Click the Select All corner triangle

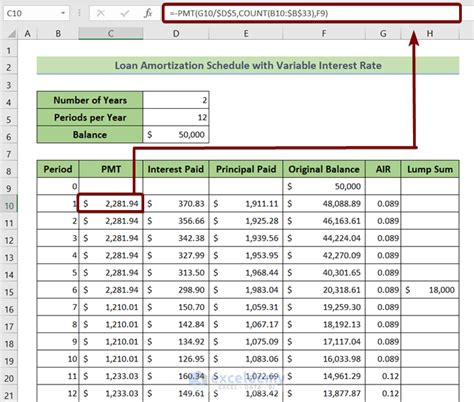12,34
